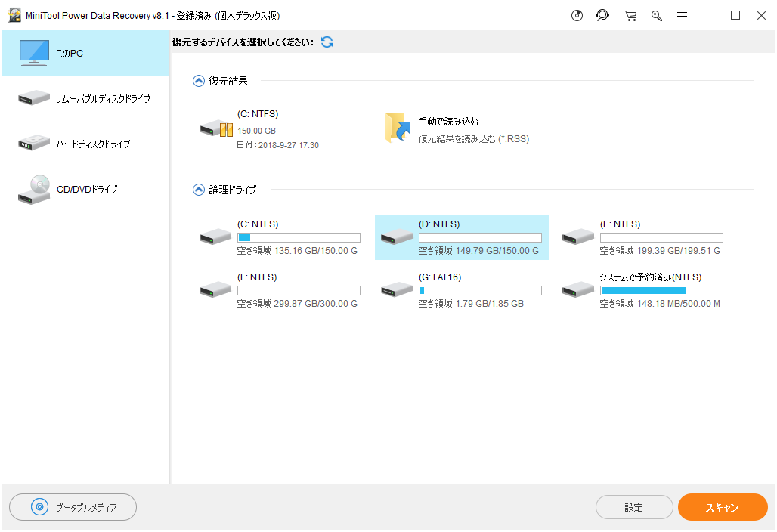
Task: Click 空き領域 148.18 MB/500.00 M text
Action: 660,304
